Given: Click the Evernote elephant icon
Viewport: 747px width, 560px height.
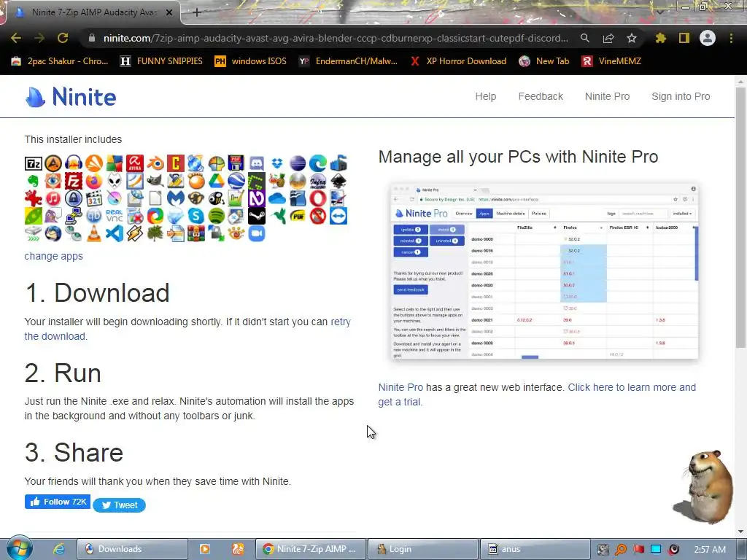Looking at the screenshot, I should click(34, 181).
